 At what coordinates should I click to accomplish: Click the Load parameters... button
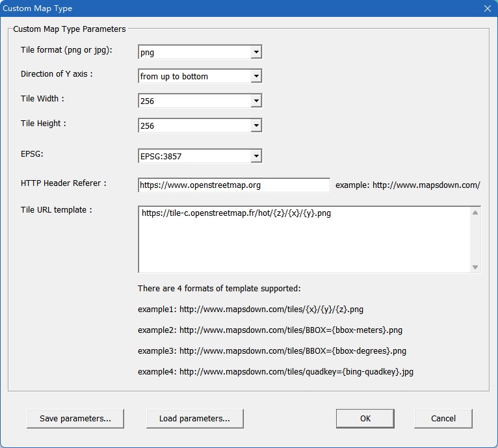(x=194, y=419)
